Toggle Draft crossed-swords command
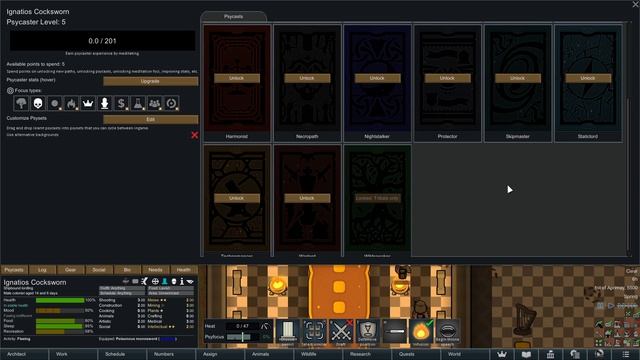 (341, 331)
